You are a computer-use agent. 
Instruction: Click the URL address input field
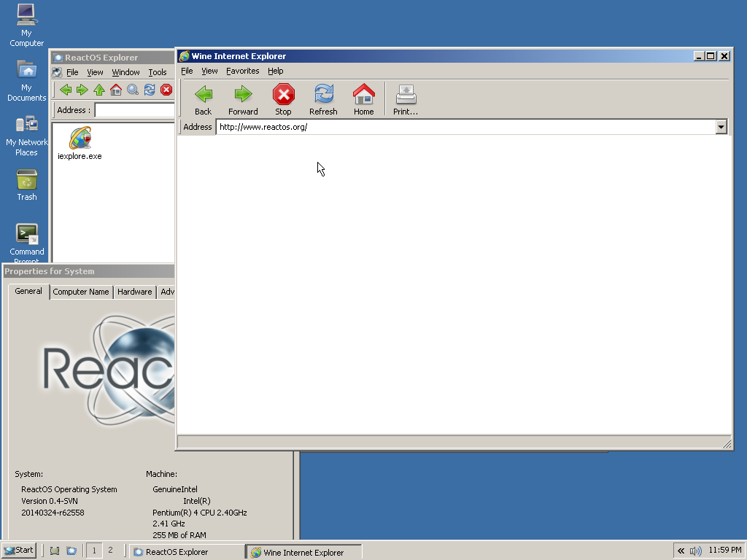[465, 127]
